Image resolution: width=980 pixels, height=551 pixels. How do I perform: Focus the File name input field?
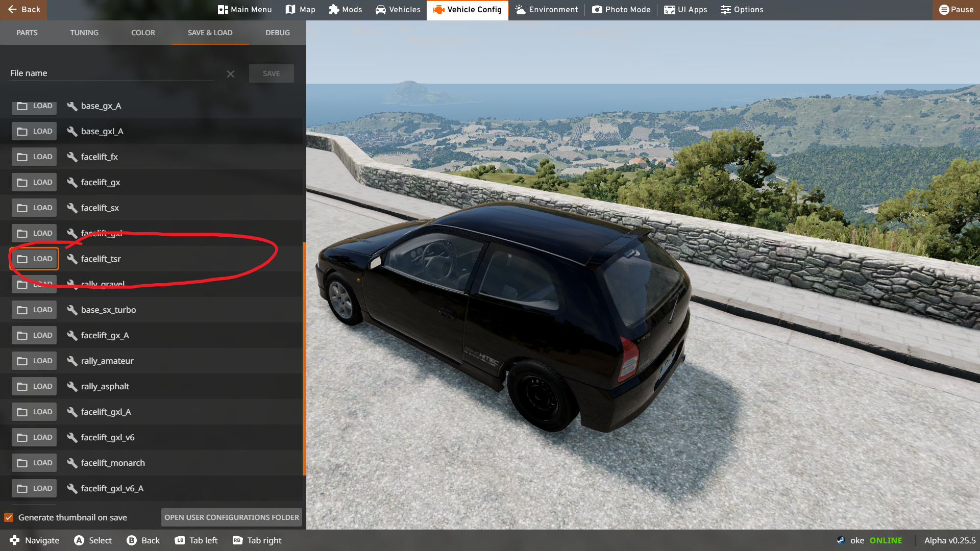[x=112, y=73]
